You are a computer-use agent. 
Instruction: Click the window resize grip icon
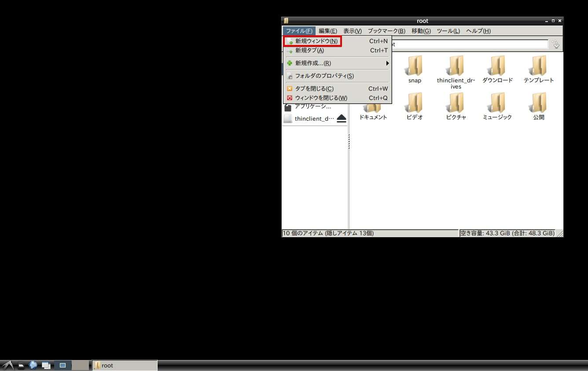coord(559,234)
